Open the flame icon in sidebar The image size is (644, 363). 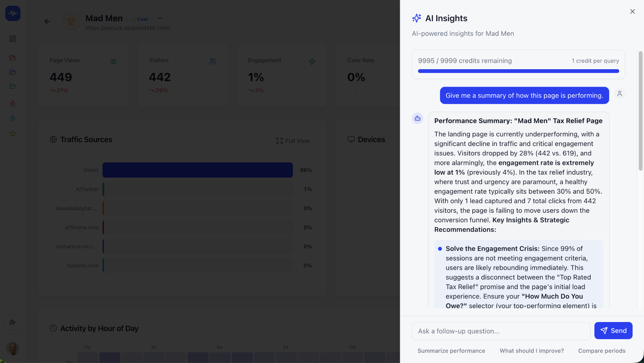(x=13, y=103)
